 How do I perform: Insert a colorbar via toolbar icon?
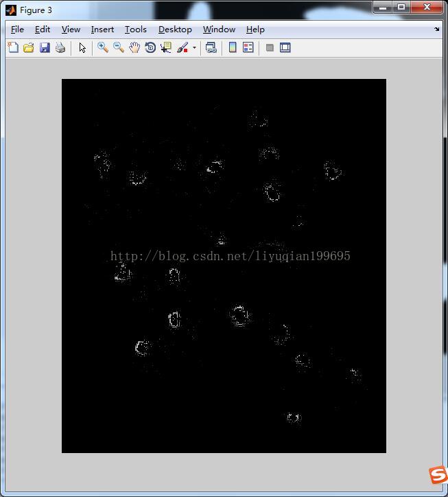(233, 47)
